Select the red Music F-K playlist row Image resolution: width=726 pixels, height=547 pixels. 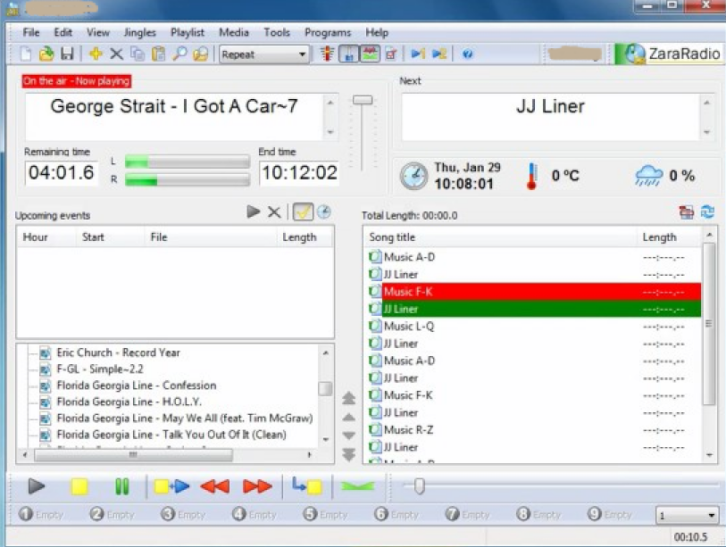pos(535,292)
